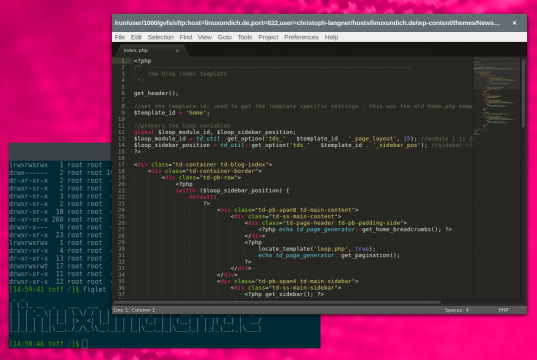Click line number 17 in the gutter

pyautogui.click(x=122, y=164)
